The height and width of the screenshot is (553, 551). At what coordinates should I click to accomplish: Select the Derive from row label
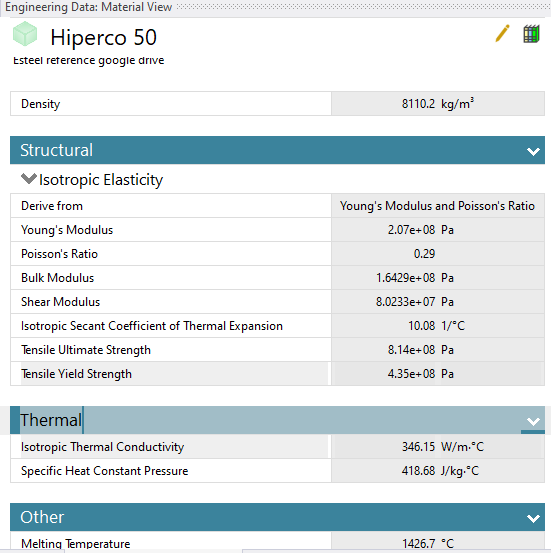52,206
